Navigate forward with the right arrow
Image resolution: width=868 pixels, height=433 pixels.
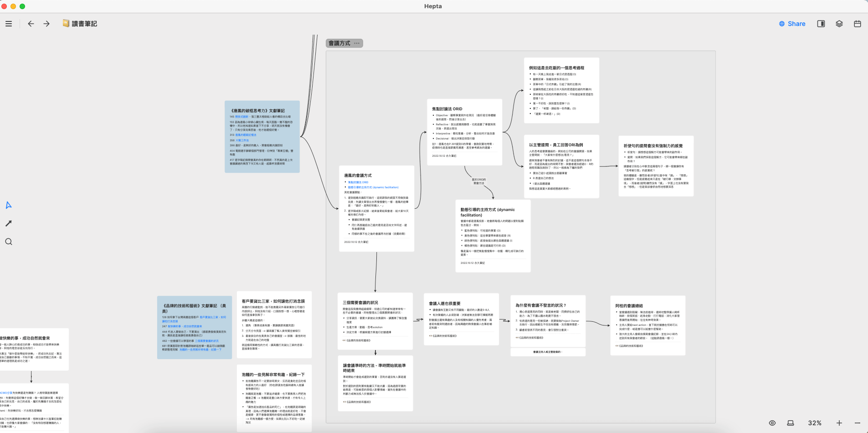click(46, 24)
